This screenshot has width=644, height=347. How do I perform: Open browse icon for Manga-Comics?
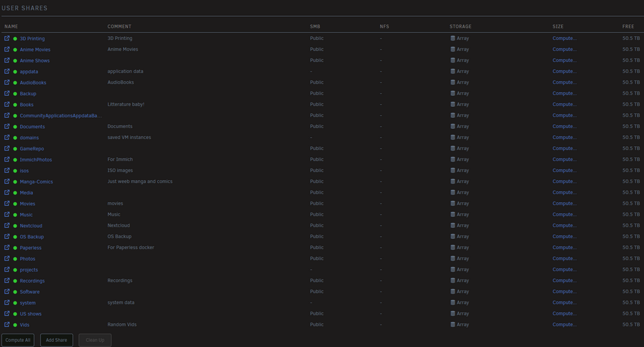(7, 182)
